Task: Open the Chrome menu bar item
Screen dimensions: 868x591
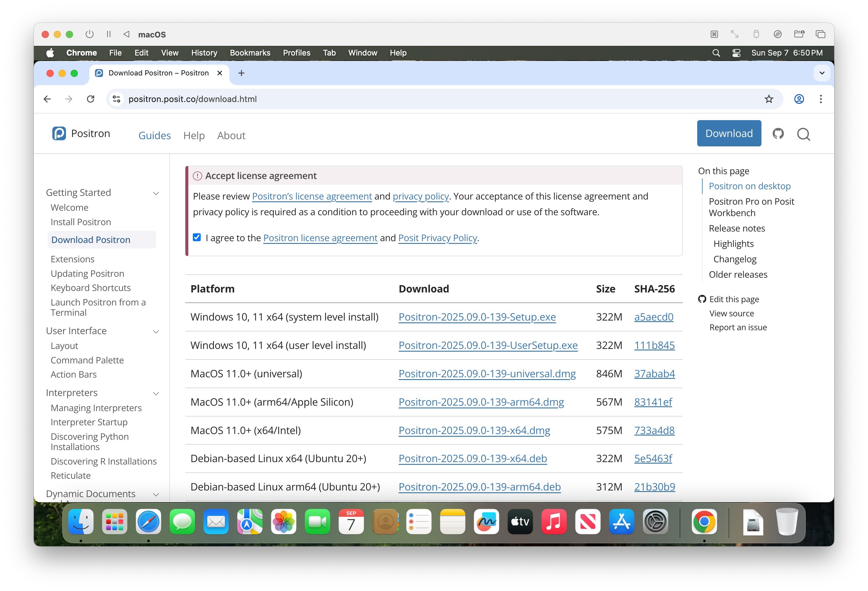Action: point(81,53)
